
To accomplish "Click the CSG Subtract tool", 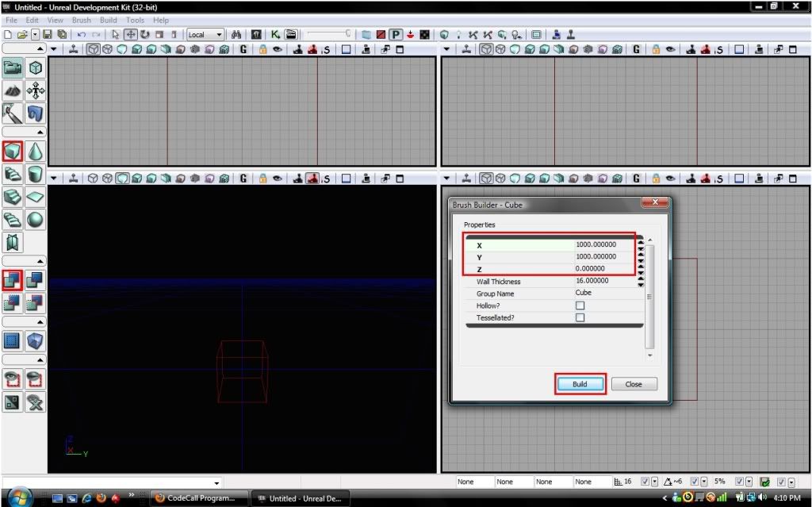I will point(35,280).
